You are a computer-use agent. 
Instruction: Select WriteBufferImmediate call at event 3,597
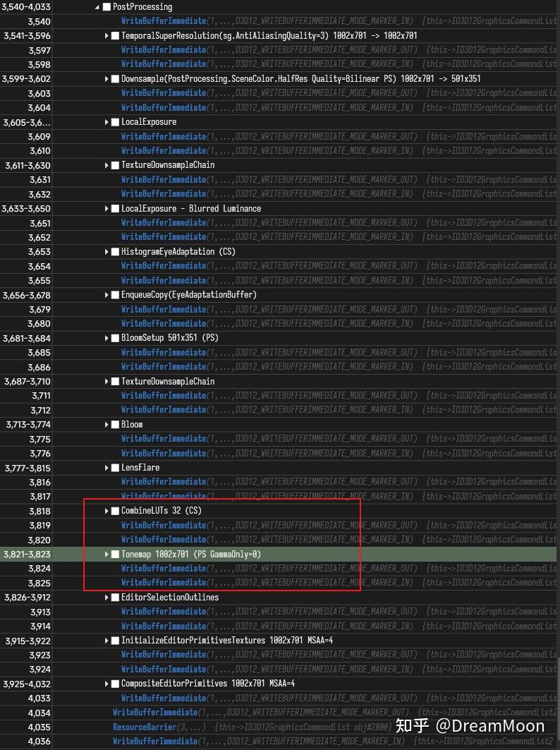(164, 50)
